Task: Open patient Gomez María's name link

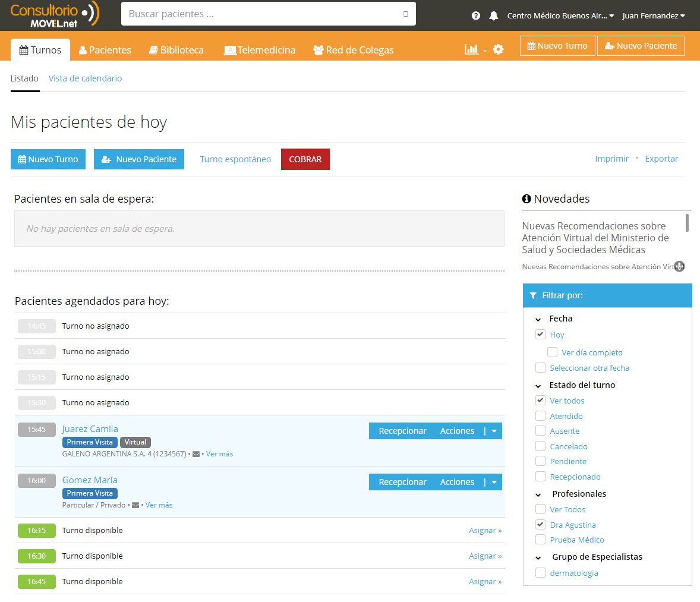Action: 90,480
